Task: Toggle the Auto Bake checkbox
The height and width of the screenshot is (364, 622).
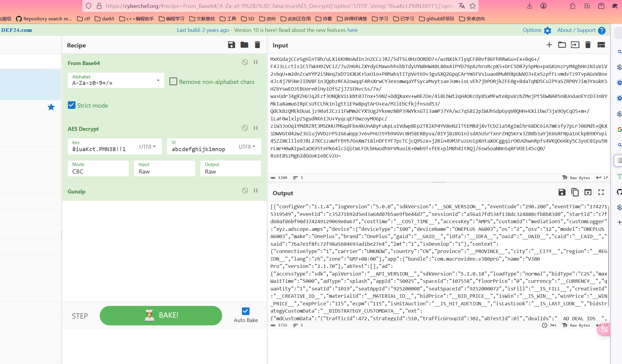Action: (246, 311)
